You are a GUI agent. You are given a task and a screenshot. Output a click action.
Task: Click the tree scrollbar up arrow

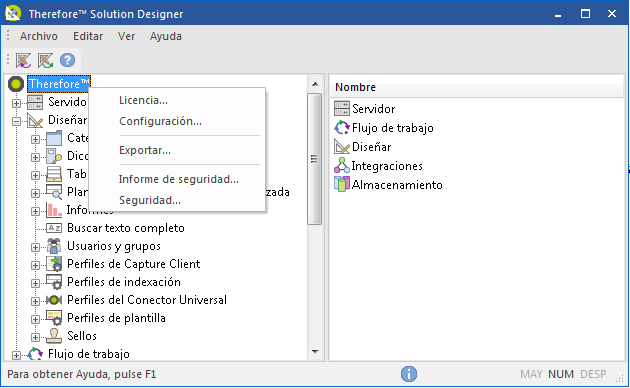click(x=315, y=84)
